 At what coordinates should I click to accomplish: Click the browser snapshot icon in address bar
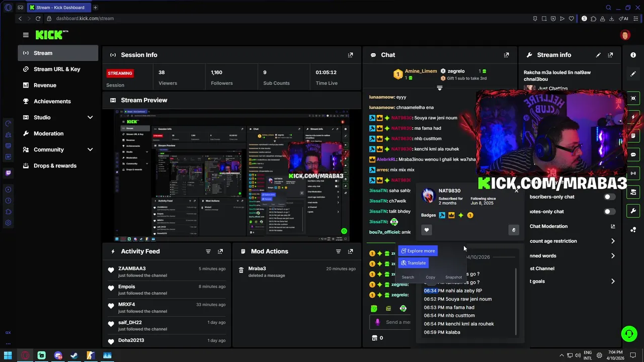coord(544,19)
